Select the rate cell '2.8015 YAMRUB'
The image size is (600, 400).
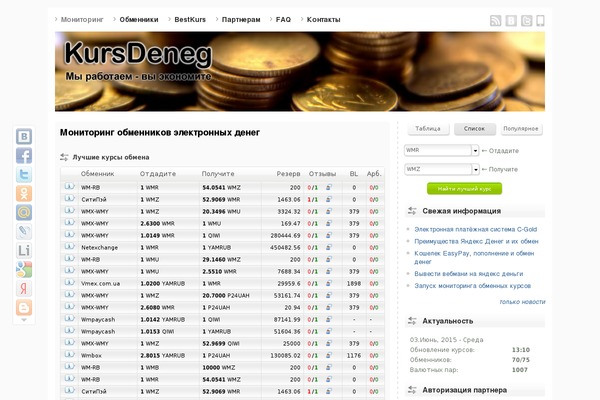tap(163, 356)
